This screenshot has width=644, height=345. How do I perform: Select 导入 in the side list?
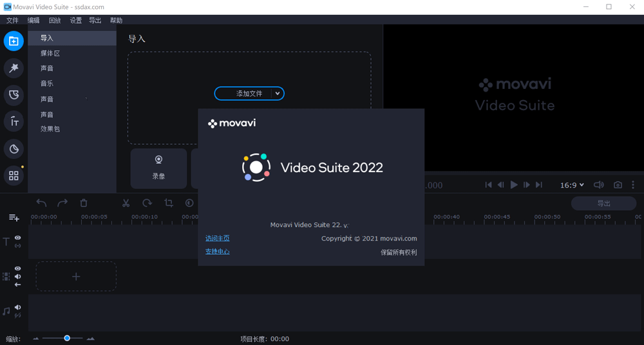(x=72, y=38)
